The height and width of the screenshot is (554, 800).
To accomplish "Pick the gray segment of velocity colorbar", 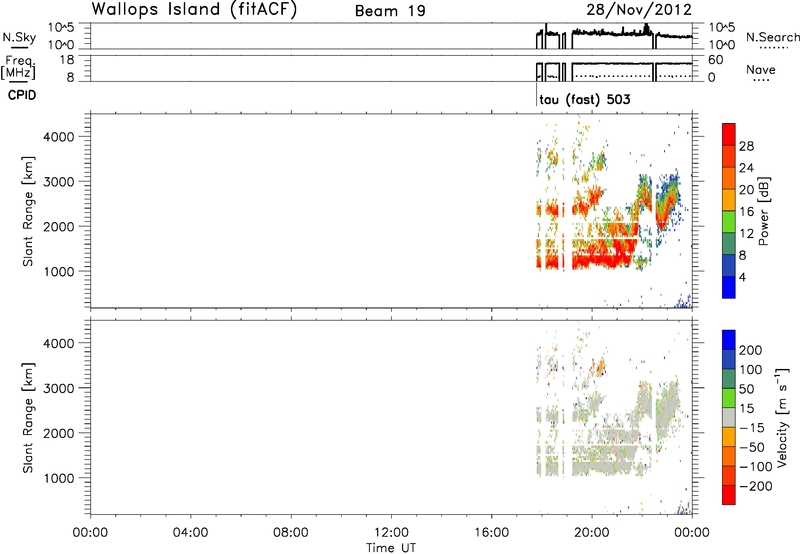I will click(729, 417).
